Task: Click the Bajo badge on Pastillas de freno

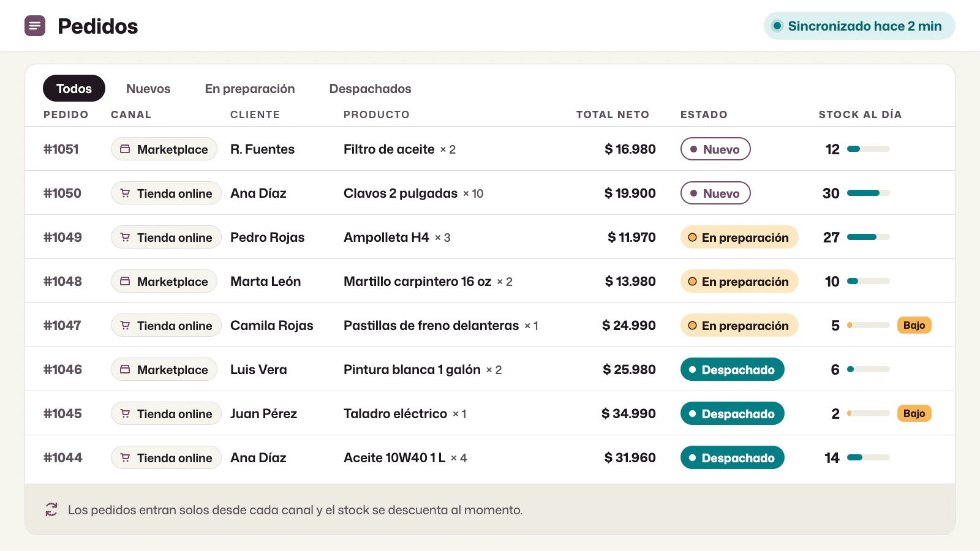Action: (914, 325)
